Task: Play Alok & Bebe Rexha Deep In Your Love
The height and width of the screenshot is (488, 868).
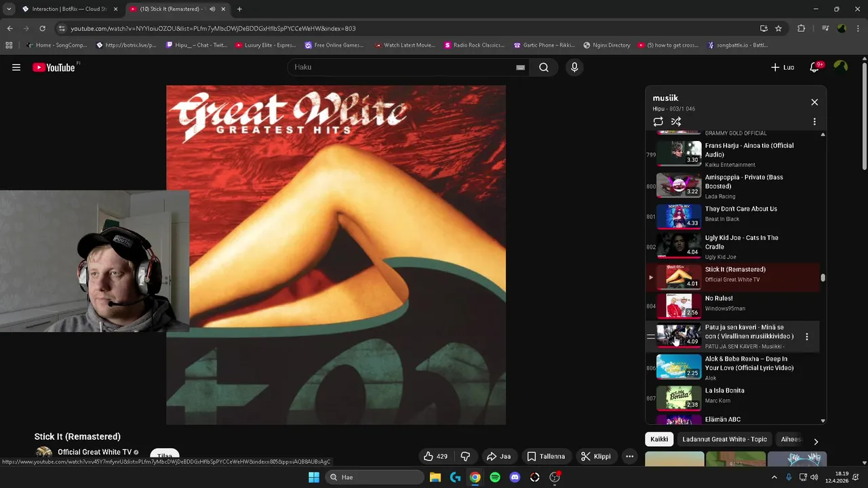Action: pos(732,367)
